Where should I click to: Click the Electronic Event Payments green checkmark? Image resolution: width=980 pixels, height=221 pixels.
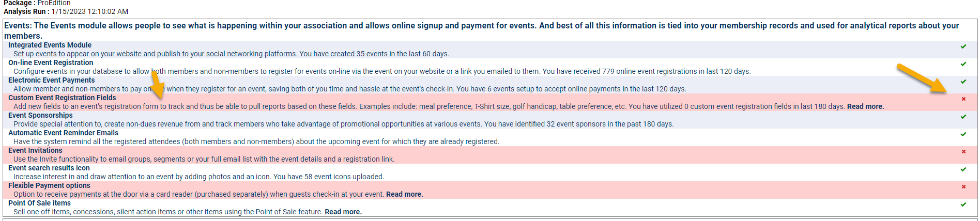point(963,82)
